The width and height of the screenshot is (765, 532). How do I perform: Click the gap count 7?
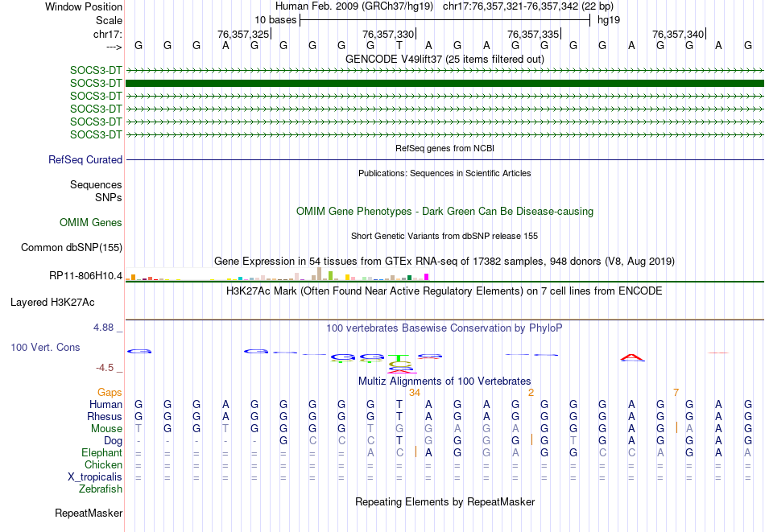676,393
